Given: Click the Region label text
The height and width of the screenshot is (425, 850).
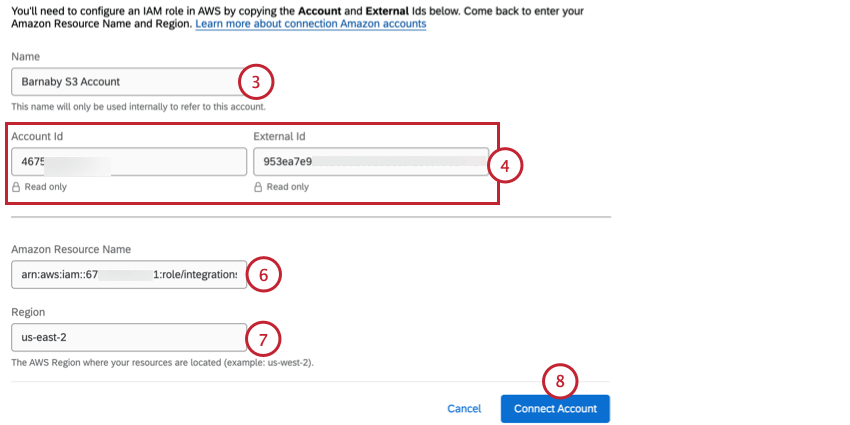Looking at the screenshot, I should (28, 312).
